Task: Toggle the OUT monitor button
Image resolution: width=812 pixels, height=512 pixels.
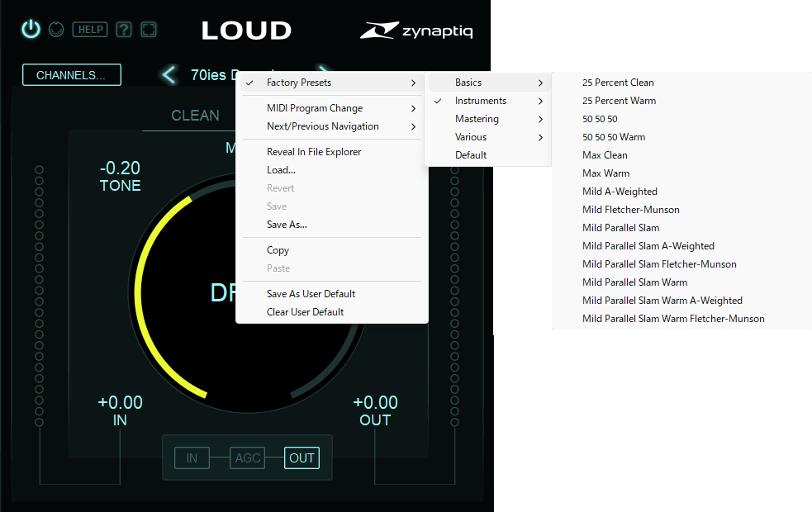Action: pos(302,458)
